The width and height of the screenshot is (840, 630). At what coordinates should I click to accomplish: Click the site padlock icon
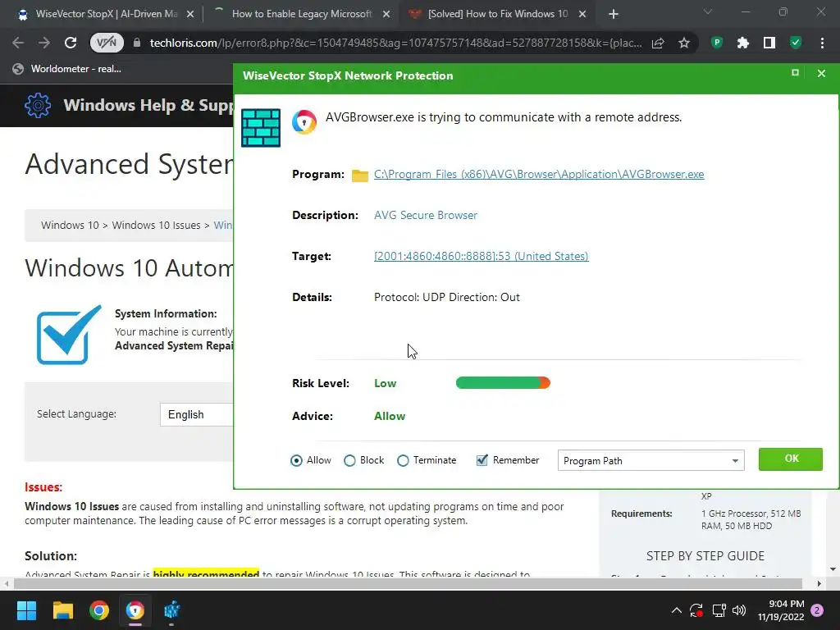coord(137,43)
